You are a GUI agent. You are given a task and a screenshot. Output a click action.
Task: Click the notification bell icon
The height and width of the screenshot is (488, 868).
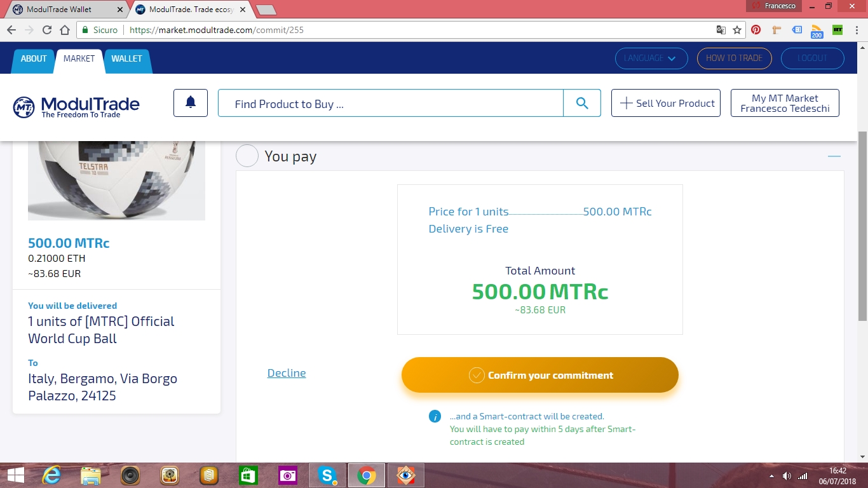(x=191, y=103)
